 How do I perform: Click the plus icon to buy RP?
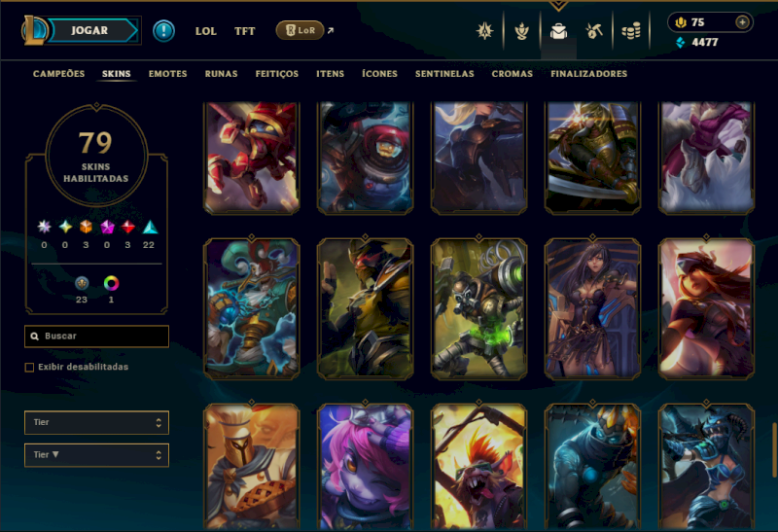coord(742,22)
